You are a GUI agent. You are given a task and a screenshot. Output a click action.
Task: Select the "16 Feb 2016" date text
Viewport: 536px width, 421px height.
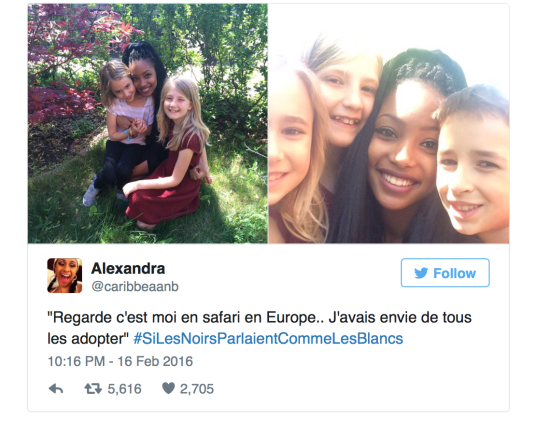tap(155, 362)
